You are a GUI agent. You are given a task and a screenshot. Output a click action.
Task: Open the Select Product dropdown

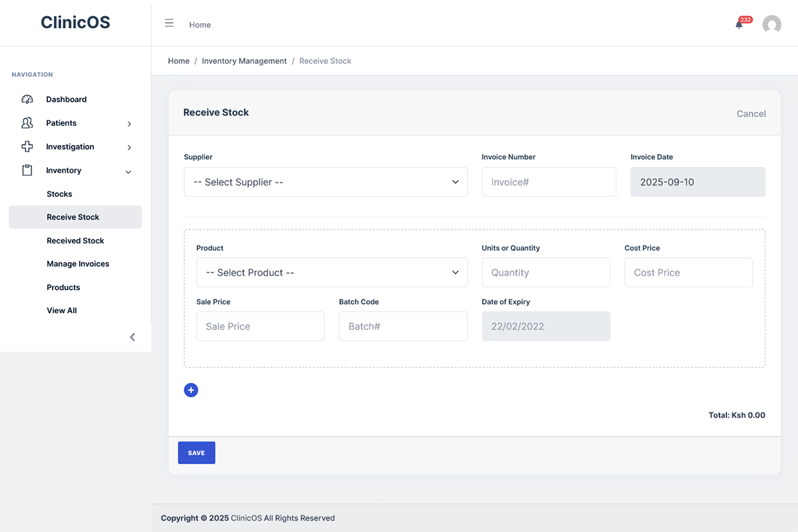point(331,272)
